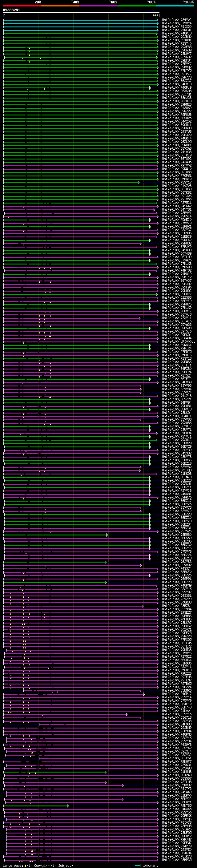Select the last label UniRef100_A8HPG5
Screen dimensions: 197x868
coord(177,860)
